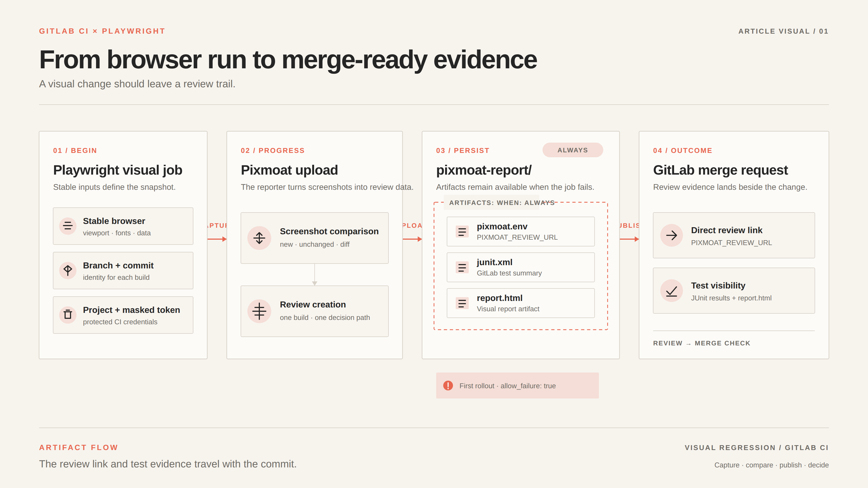Click the Branch + commit icon
This screenshot has width=868, height=488.
click(68, 271)
